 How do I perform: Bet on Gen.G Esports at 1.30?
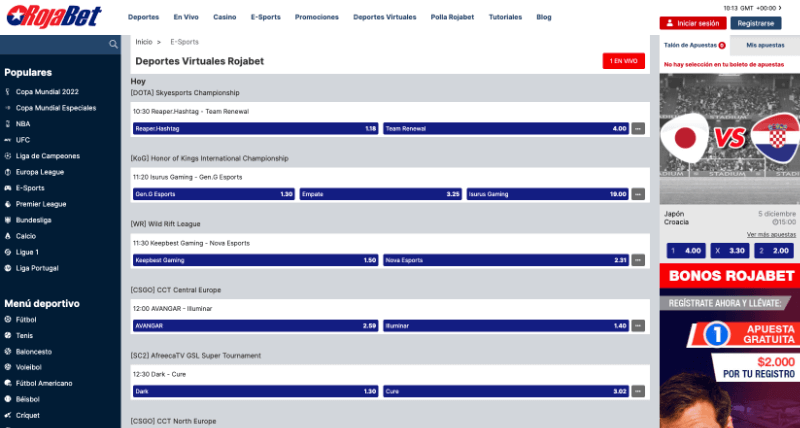point(214,194)
